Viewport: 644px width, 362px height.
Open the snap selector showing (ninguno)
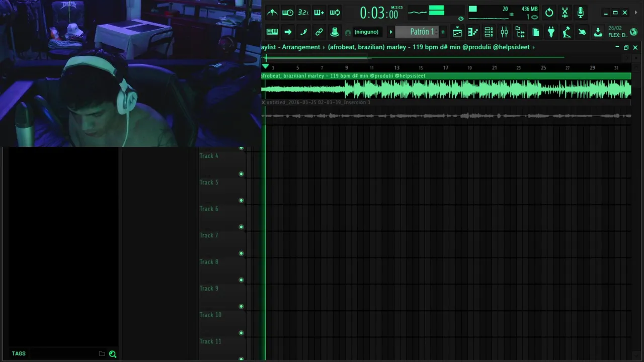(366, 32)
